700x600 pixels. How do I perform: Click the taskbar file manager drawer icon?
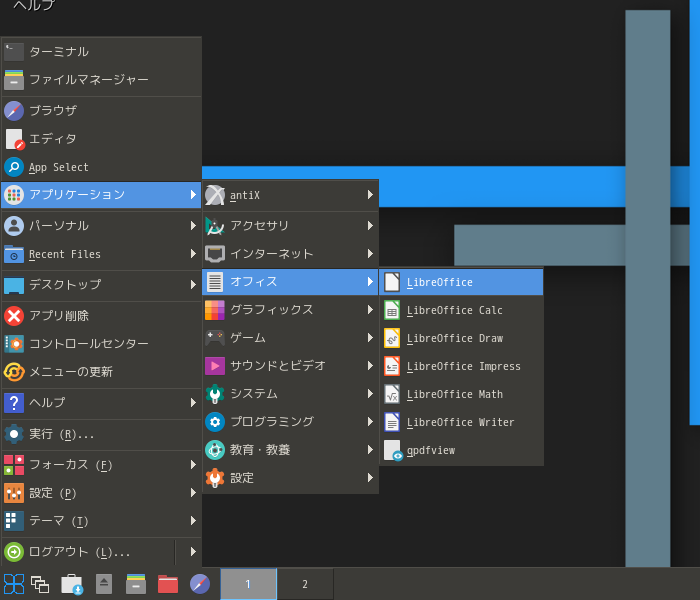(x=136, y=584)
